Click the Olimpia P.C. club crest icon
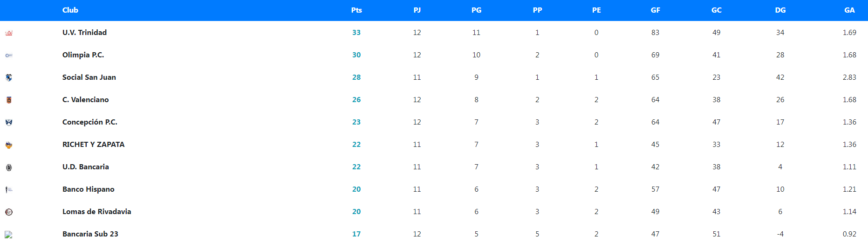 9,56
